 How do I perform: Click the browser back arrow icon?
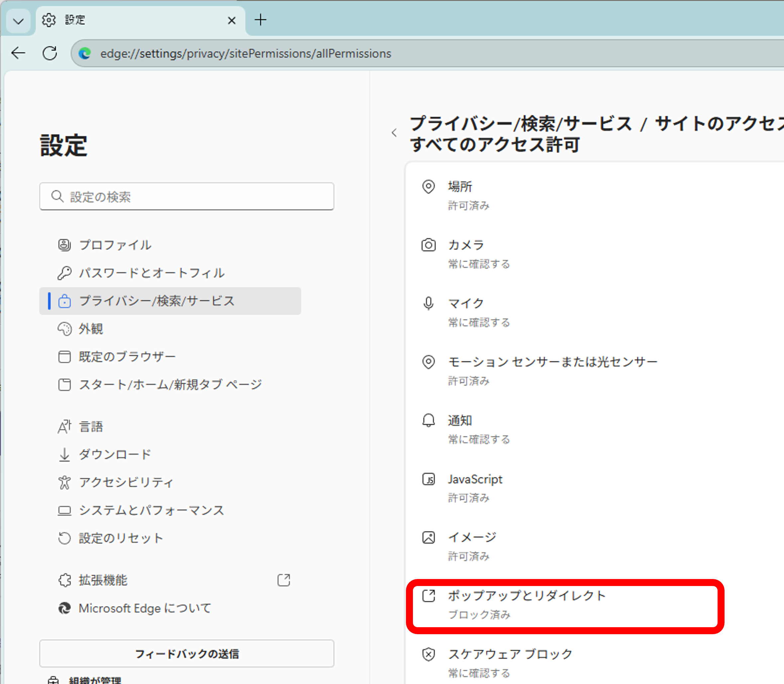click(x=18, y=53)
